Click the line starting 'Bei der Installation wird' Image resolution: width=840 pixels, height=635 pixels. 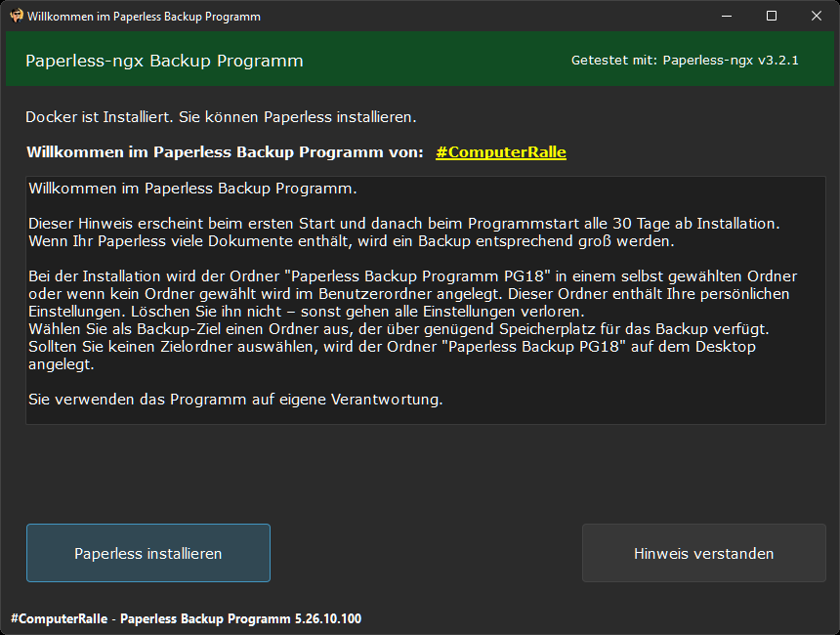point(413,275)
